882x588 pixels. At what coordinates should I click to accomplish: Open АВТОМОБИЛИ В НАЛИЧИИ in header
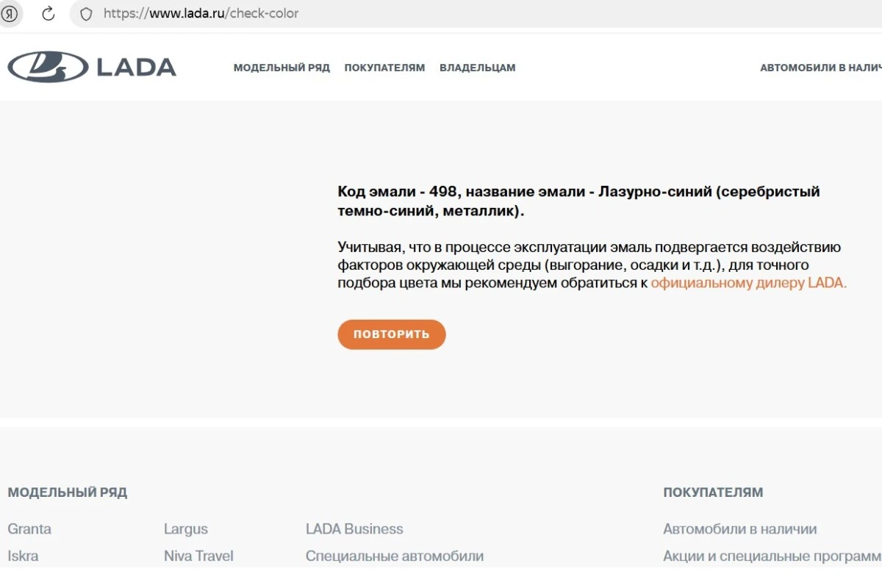point(820,68)
